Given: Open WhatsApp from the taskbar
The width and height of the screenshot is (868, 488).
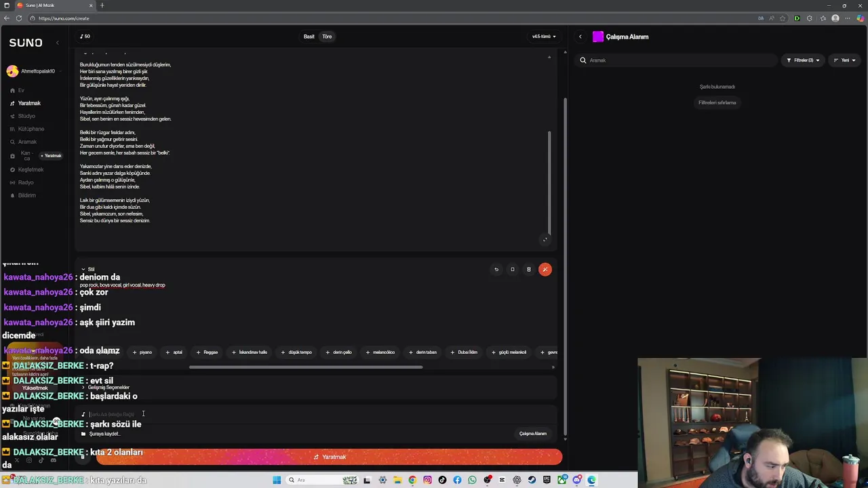Looking at the screenshot, I should [472, 480].
